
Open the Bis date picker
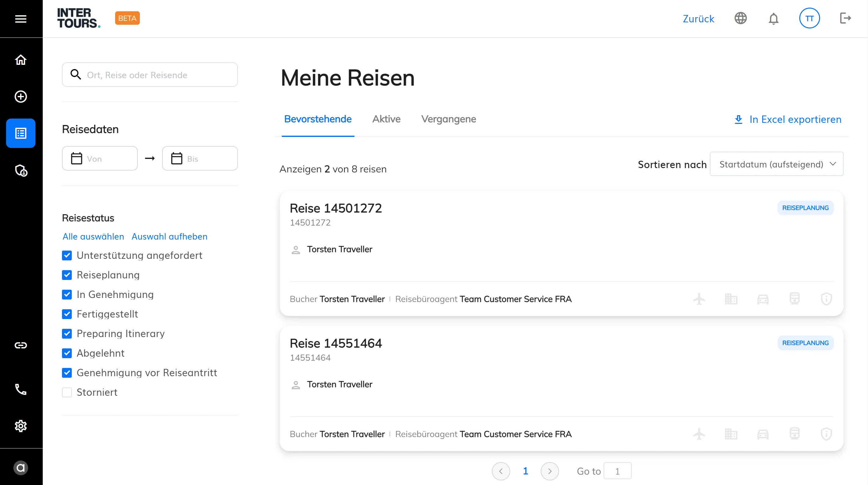(x=199, y=158)
